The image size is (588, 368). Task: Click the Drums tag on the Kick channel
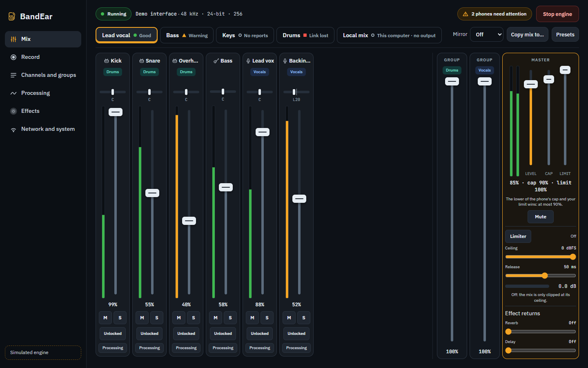[x=113, y=72]
